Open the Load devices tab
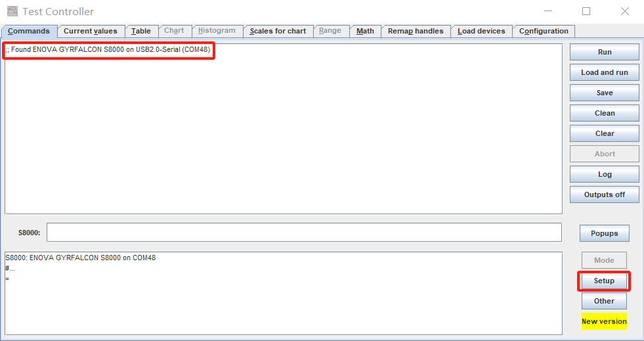 click(x=481, y=31)
